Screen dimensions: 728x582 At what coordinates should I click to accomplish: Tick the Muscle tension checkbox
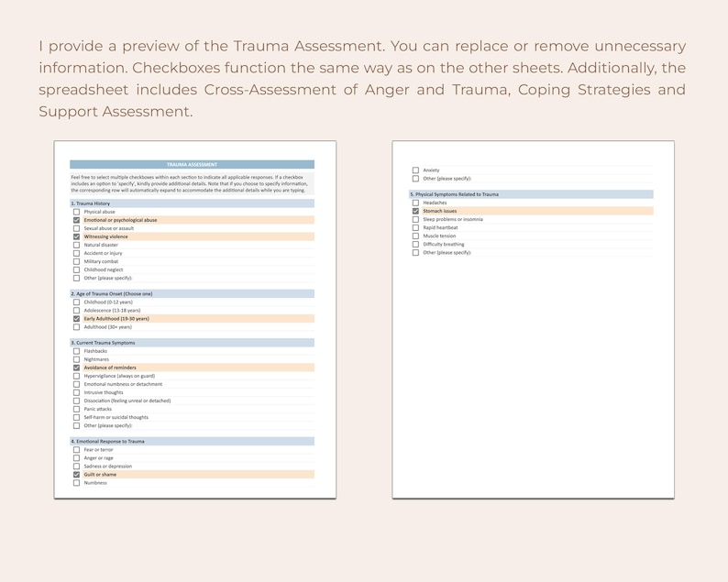coord(415,236)
